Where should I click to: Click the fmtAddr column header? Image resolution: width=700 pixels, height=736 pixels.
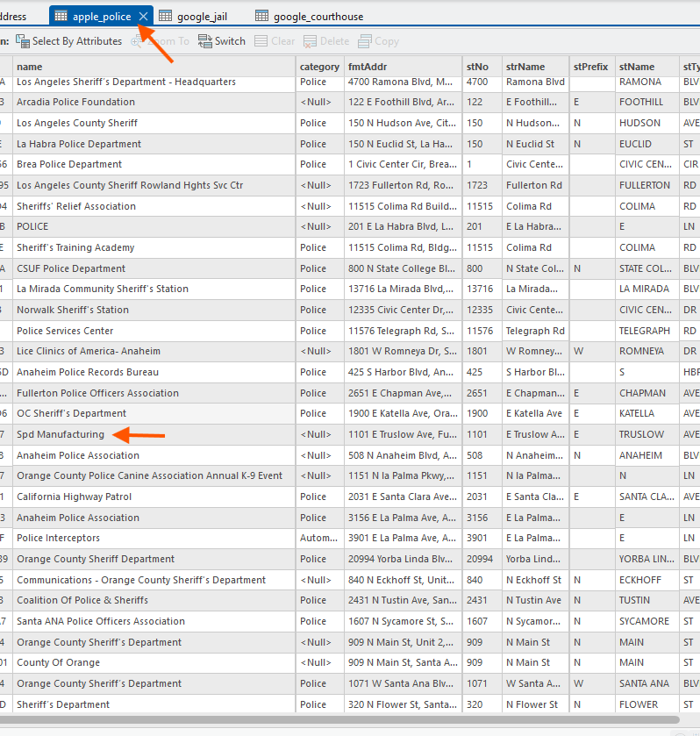point(402,67)
